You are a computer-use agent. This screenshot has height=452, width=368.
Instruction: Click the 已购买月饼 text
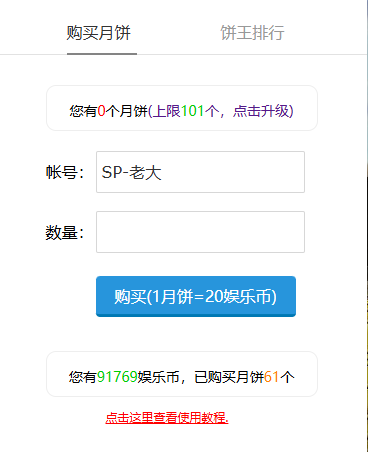(x=229, y=377)
